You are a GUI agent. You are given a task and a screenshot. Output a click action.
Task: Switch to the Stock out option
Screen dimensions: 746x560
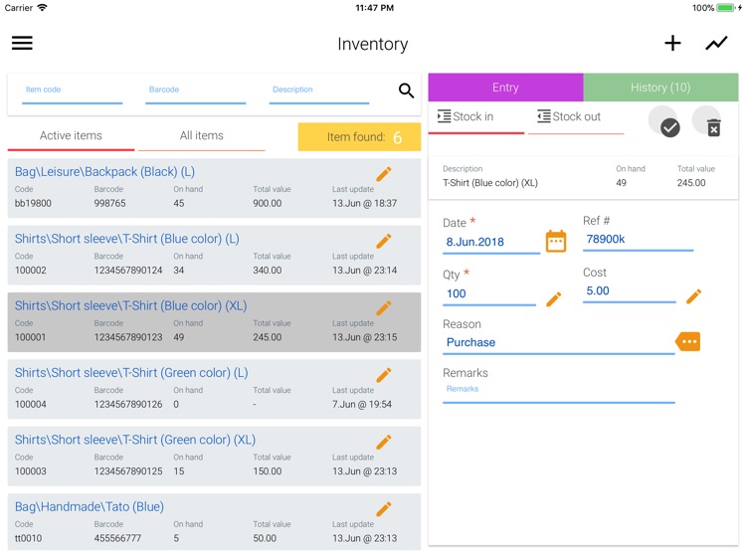click(569, 117)
